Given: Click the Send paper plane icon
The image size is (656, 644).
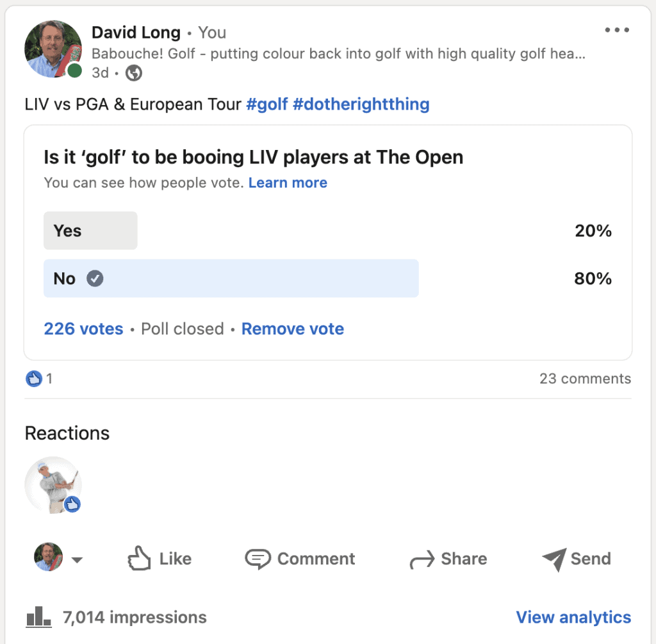Looking at the screenshot, I should 553,559.
